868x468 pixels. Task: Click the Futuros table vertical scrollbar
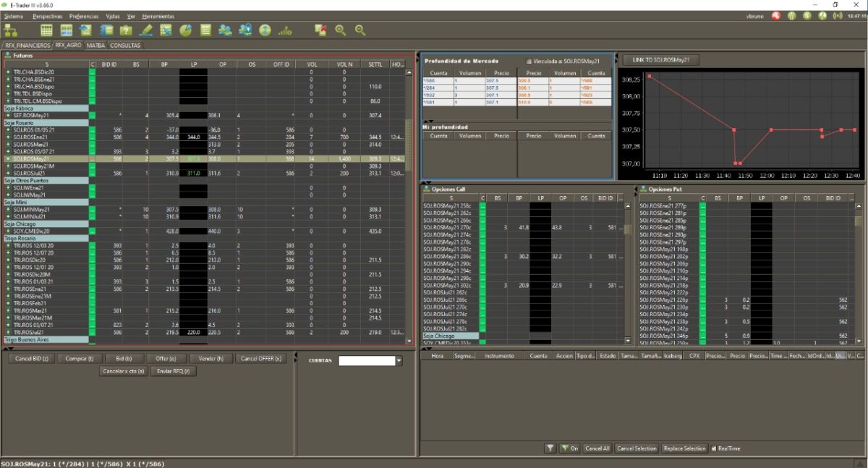pos(409,145)
